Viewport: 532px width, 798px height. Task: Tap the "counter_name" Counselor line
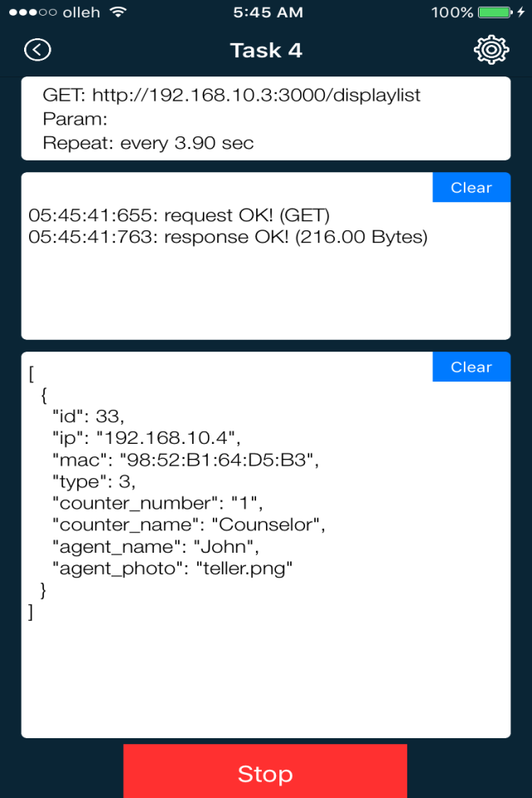(188, 525)
